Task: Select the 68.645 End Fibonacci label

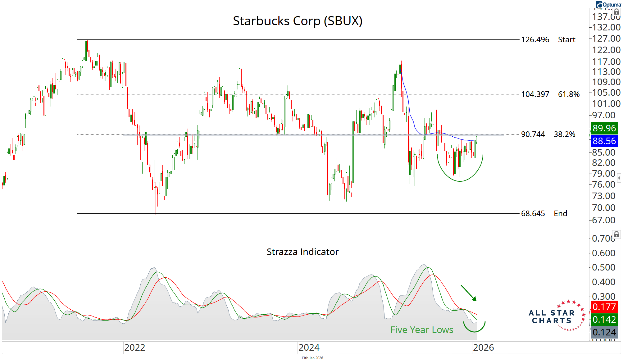Action: point(544,214)
